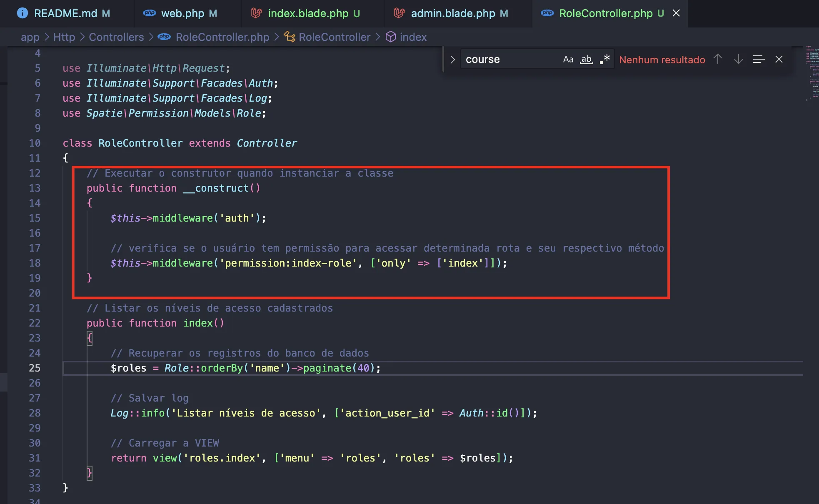Toggle Find in Selection icon
Viewport: 819px width, 504px height.
pyautogui.click(x=759, y=60)
